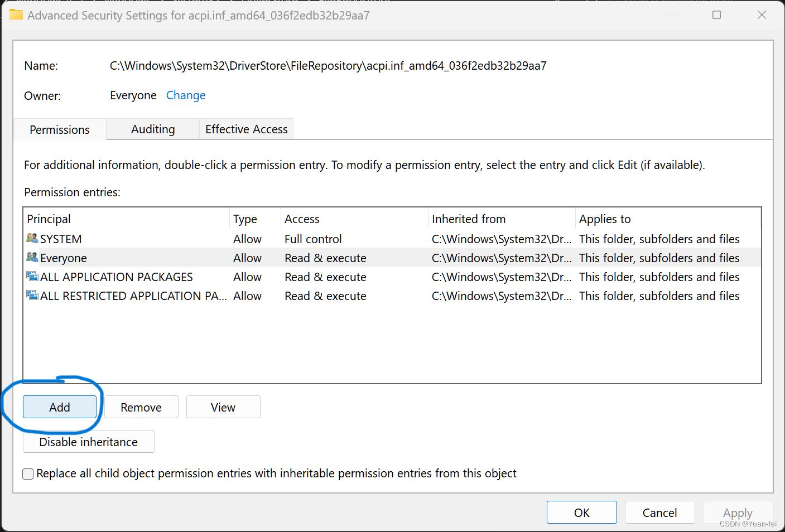Click the View button
Image resolution: width=785 pixels, height=532 pixels.
pos(223,407)
